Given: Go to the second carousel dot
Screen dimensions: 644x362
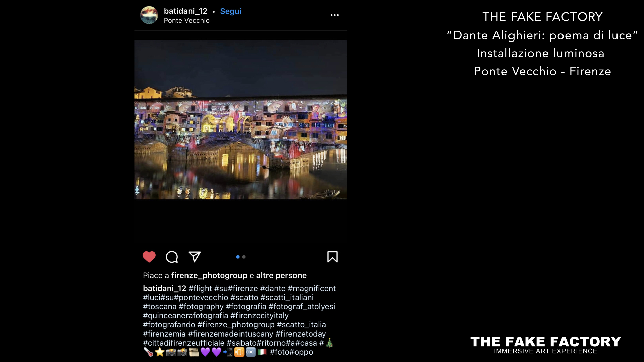Looking at the screenshot, I should (244, 257).
